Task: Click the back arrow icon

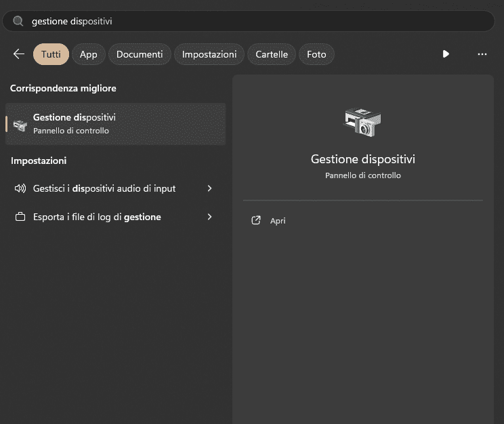Action: (19, 54)
